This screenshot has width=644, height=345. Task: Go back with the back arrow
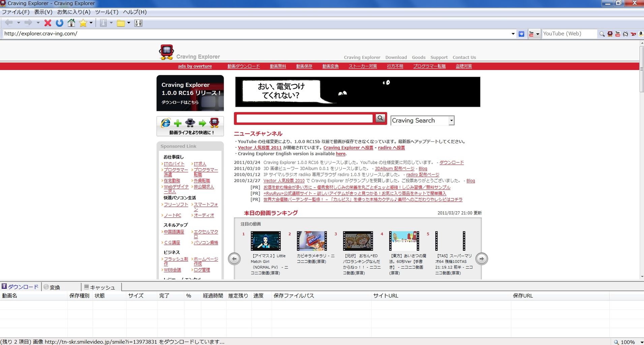click(9, 23)
